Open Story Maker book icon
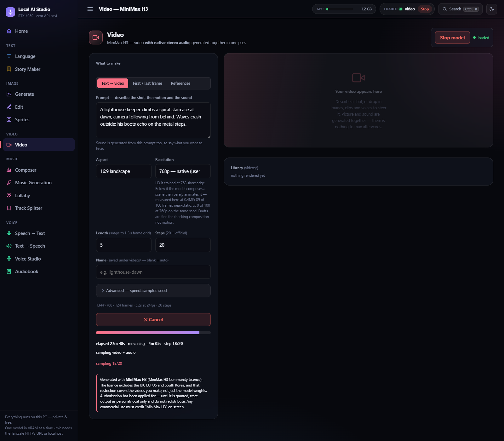The image size is (504, 441). (x=9, y=69)
